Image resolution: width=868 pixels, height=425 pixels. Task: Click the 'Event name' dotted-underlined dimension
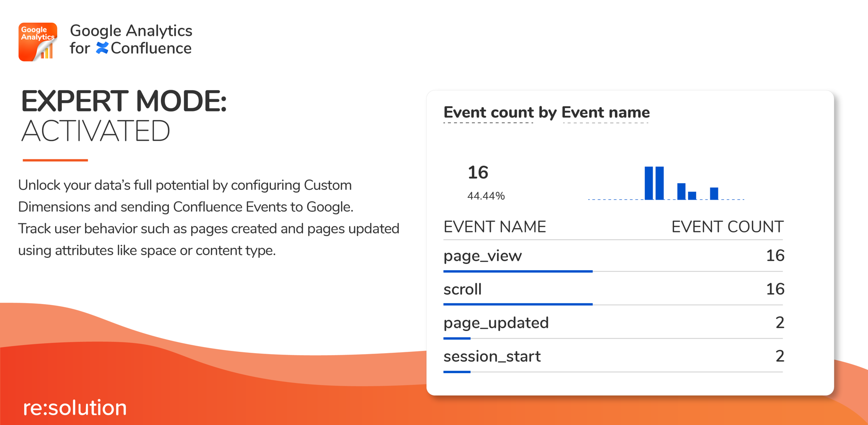606,113
